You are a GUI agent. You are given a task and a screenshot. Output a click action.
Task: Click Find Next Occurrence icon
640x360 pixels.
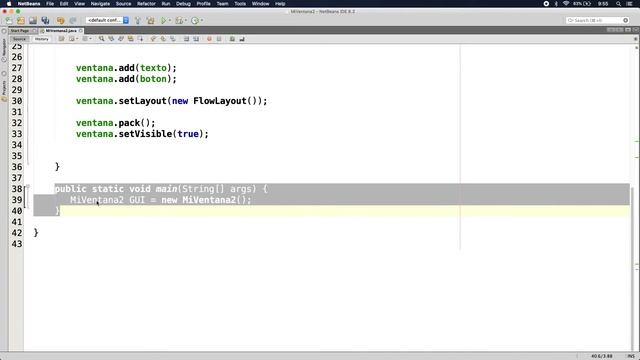click(121, 39)
